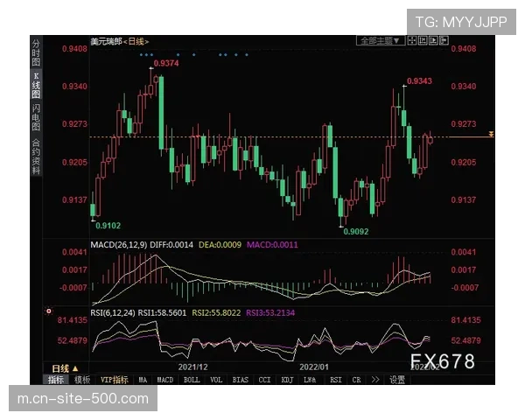525x420 pixels.
Task: Select the K线图 side tab
Action: [36, 83]
